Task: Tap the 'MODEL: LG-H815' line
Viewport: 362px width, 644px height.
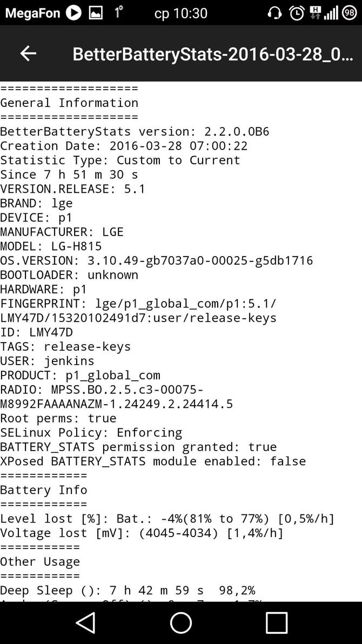Action: (51, 246)
